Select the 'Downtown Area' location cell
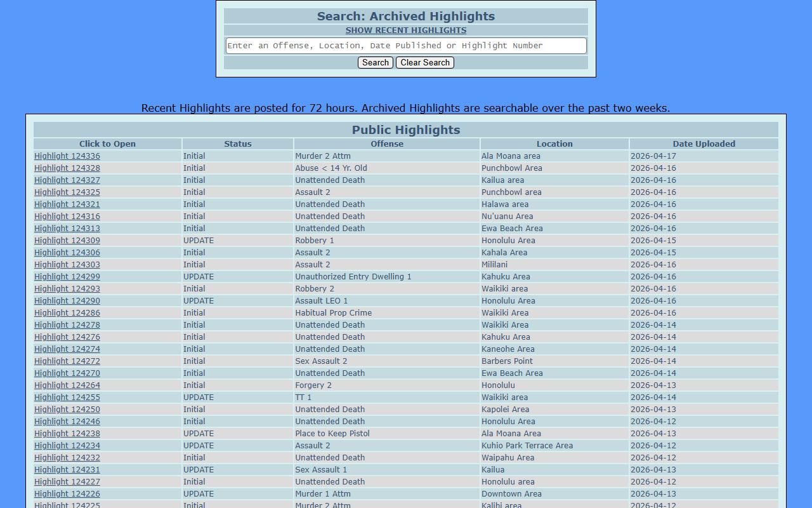The image size is (812, 508). tap(554, 494)
